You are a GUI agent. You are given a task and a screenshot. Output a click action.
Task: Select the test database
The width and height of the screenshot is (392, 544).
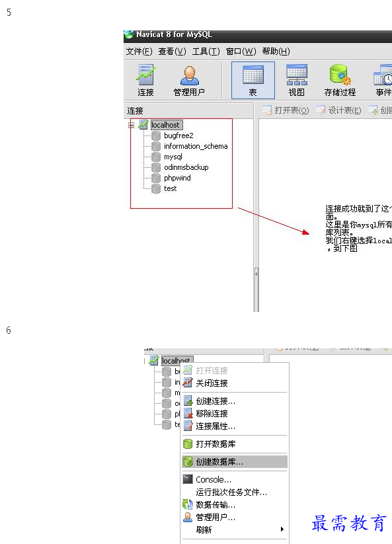click(171, 188)
